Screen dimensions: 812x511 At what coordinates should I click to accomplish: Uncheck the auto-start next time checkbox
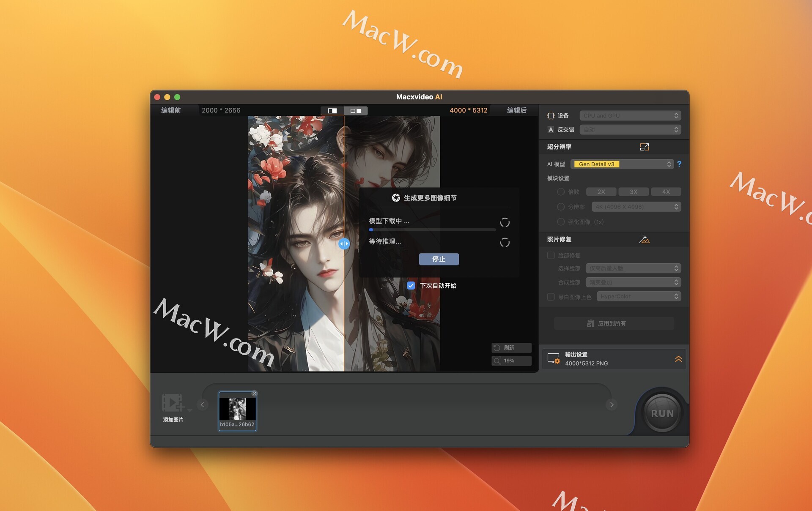pyautogui.click(x=411, y=285)
